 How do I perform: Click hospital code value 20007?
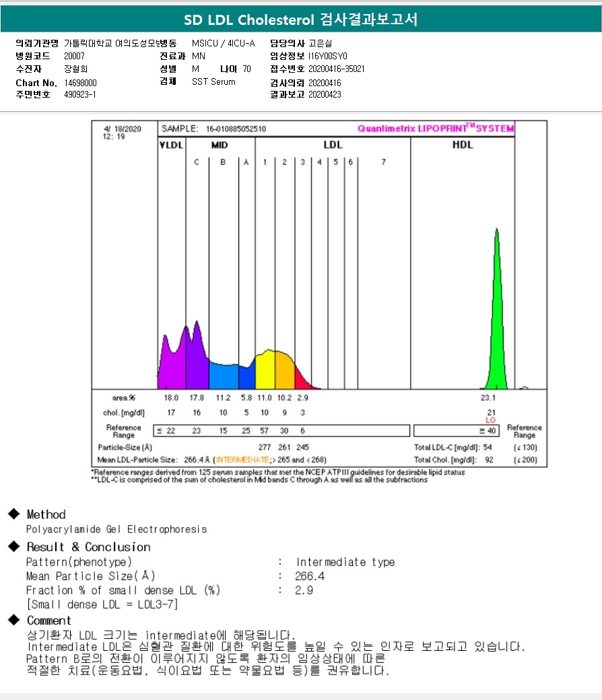tap(74, 57)
